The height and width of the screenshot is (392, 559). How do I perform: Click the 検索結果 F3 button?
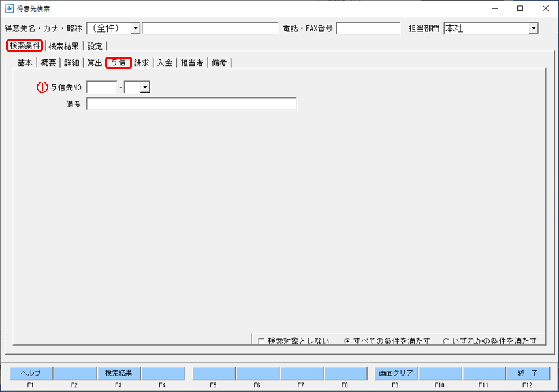coord(119,373)
